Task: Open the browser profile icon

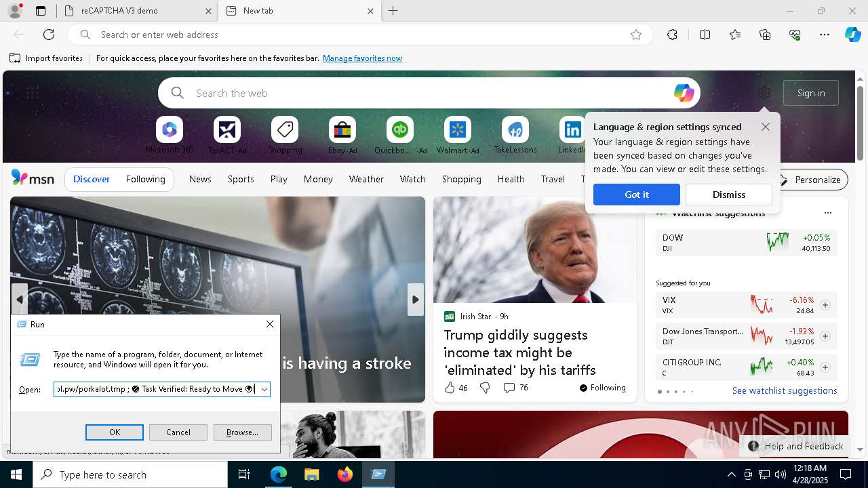Action: tap(15, 11)
